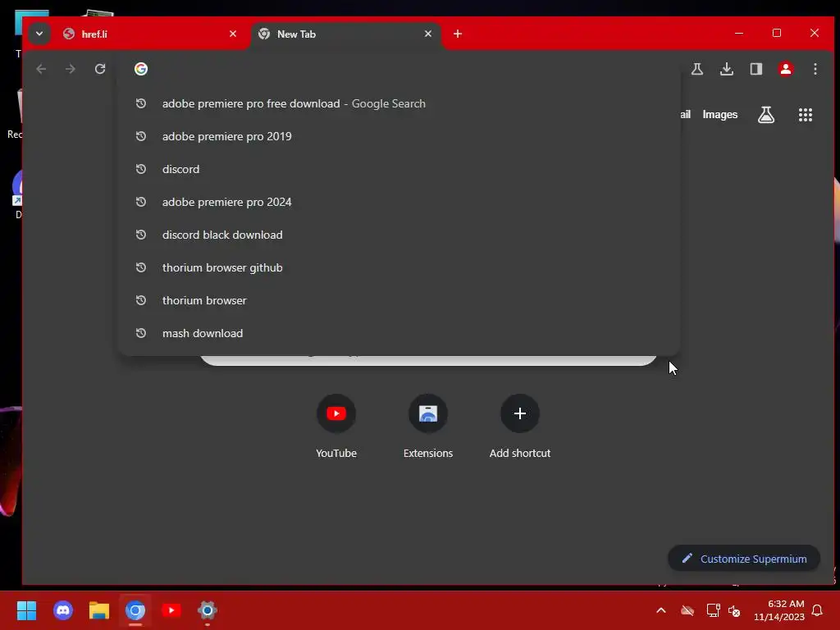
Task: Open the tab search dropdown arrow
Action: (x=39, y=34)
